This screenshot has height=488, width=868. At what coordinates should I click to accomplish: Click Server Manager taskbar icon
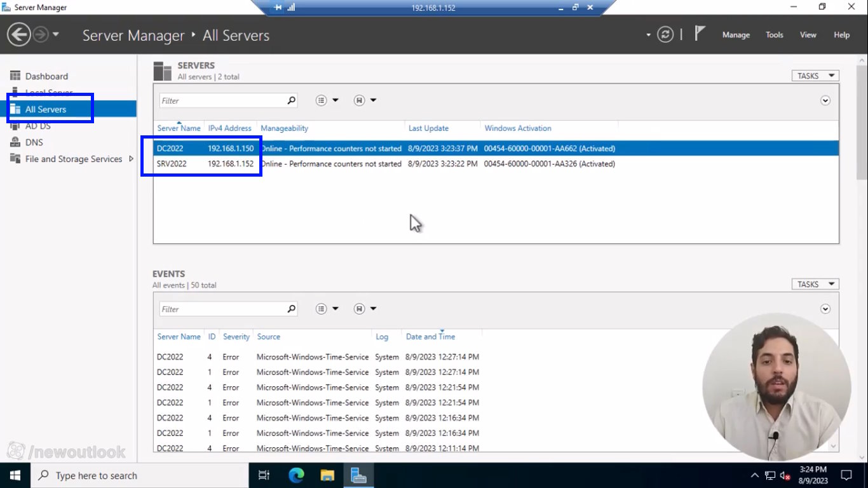click(358, 475)
